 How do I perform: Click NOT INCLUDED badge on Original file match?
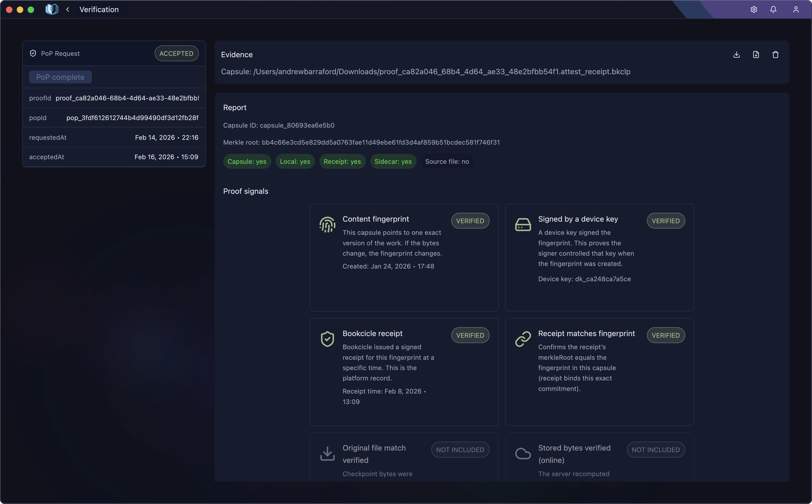460,450
